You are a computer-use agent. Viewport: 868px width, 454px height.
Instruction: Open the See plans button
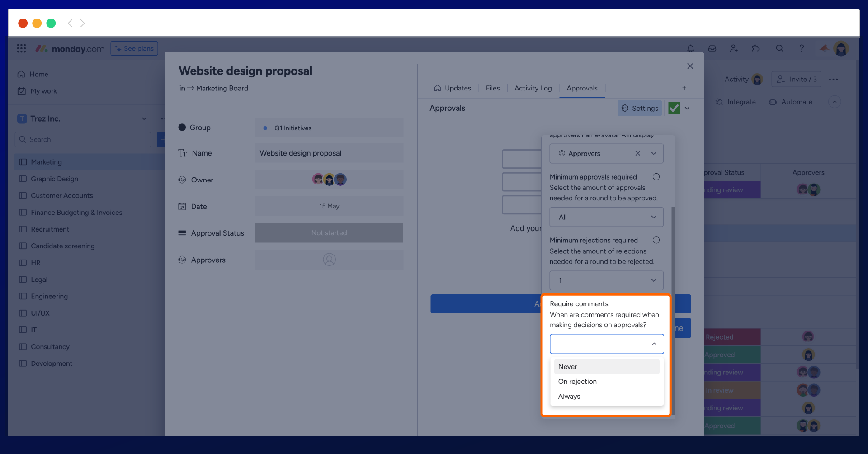point(134,48)
